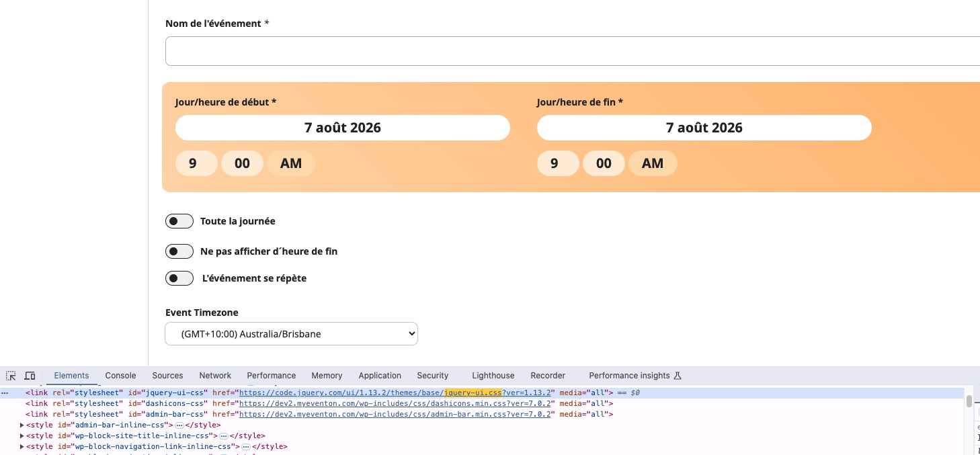Viewport: 980px width, 455px height.
Task: Open the Memory tab
Action: point(327,376)
